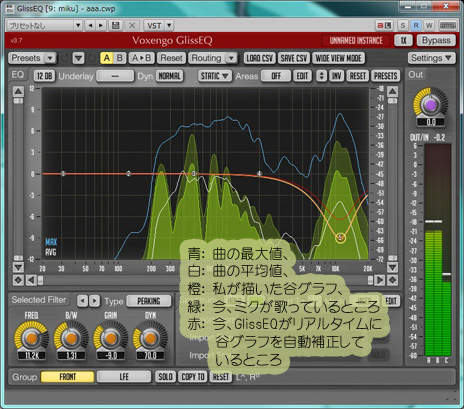Open the Presets menu
Screen dimensions: 464x409
26,58
